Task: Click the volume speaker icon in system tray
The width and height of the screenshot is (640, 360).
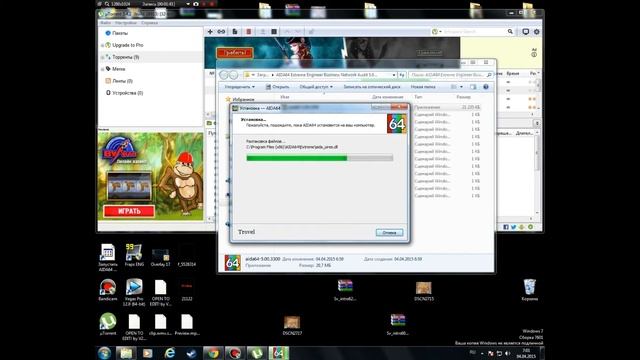Action: pos(507,353)
